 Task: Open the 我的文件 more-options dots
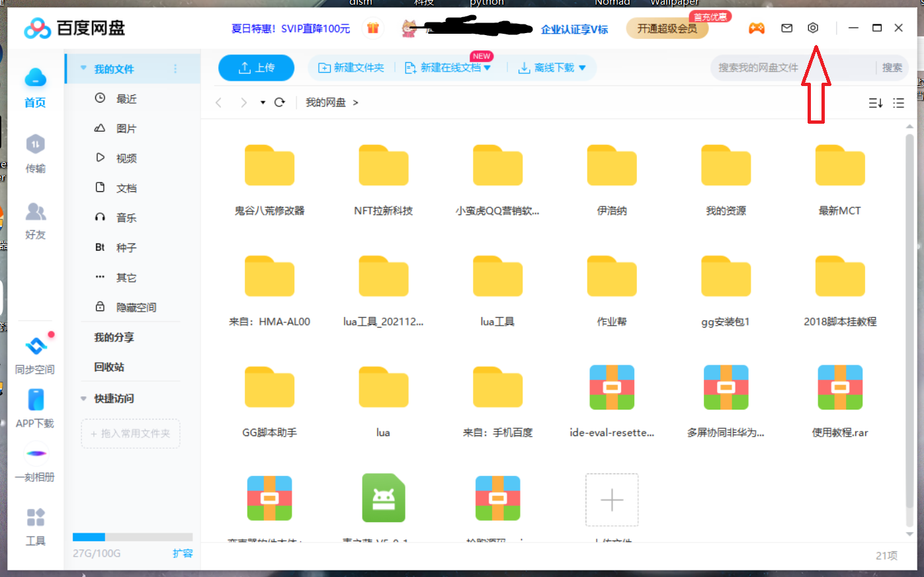175,69
